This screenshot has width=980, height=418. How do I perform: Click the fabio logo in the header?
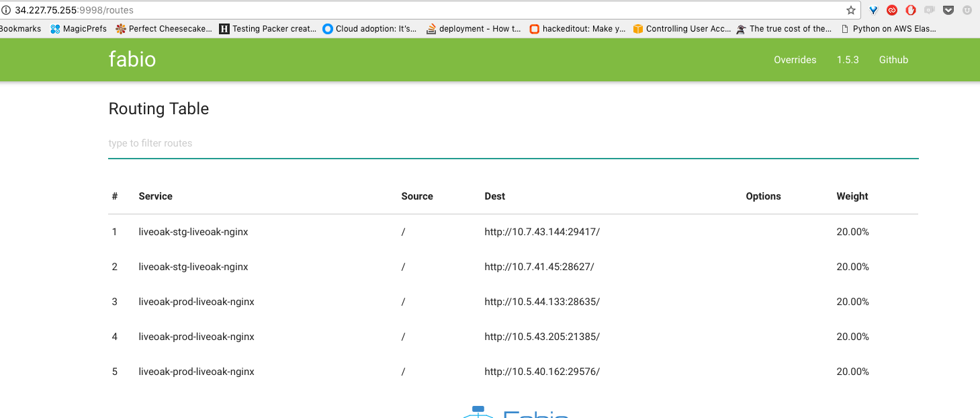coord(132,59)
